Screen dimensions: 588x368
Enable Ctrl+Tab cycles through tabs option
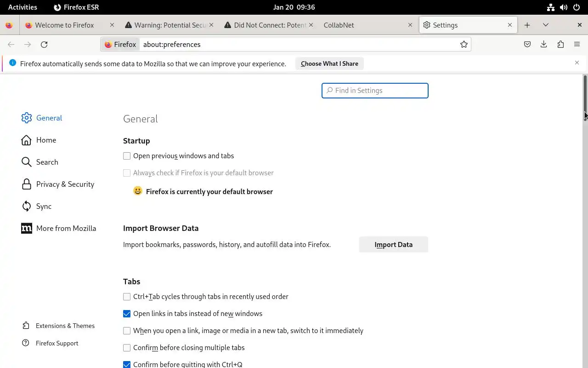point(127,297)
